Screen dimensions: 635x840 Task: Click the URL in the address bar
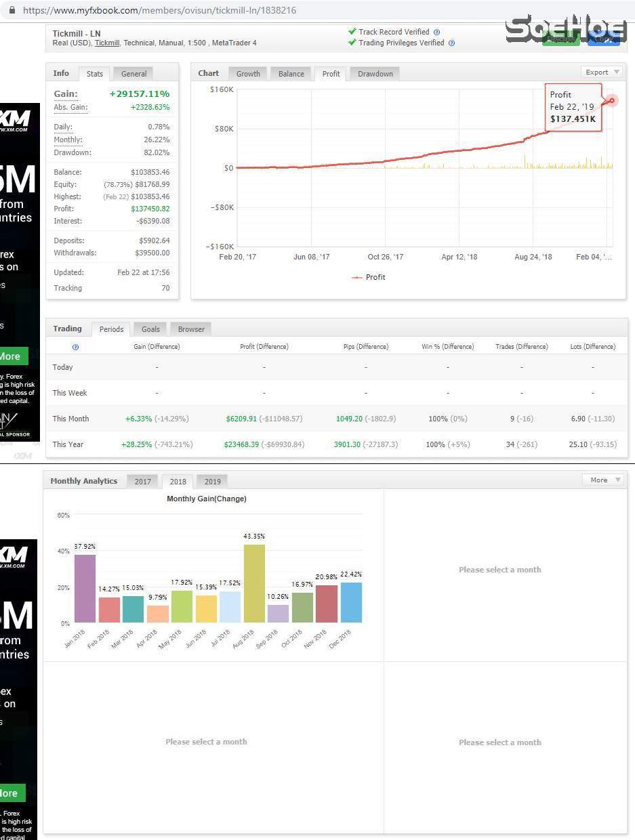point(159,11)
